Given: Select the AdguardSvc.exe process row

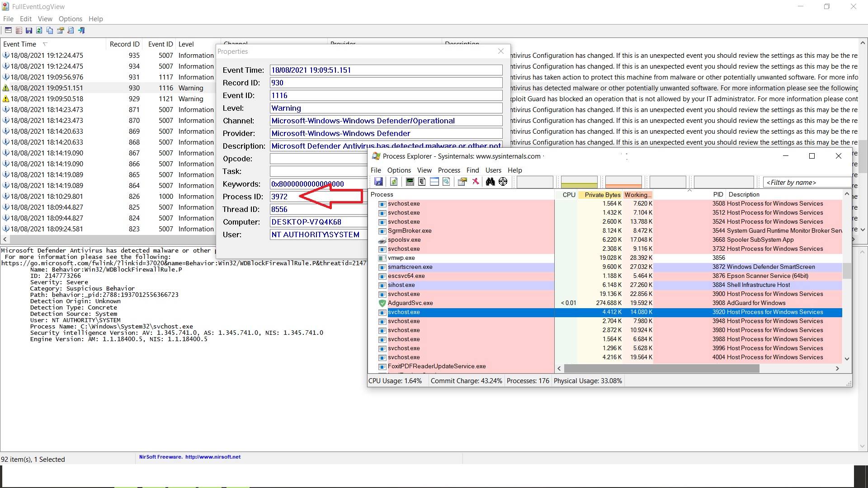Looking at the screenshot, I should pyautogui.click(x=410, y=303).
